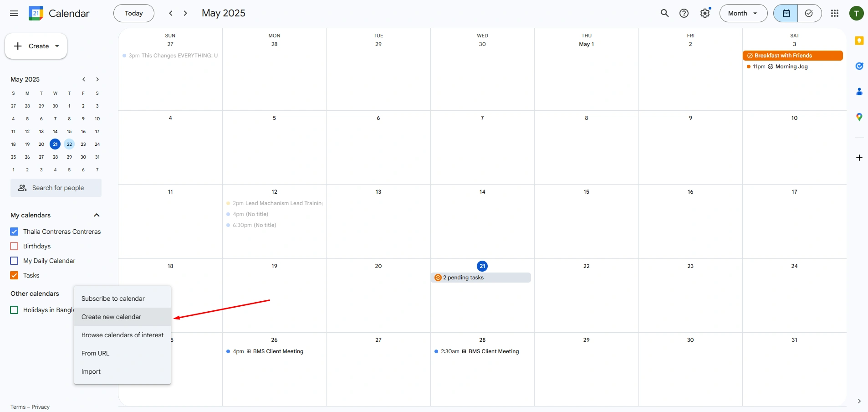Open Contacts in the side panel

click(x=859, y=92)
